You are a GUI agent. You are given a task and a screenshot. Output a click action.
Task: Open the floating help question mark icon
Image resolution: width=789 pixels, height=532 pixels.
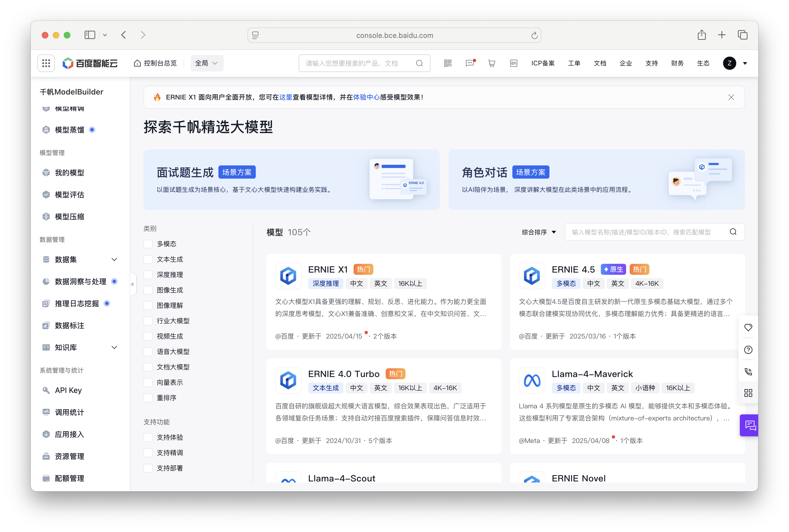[749, 350]
